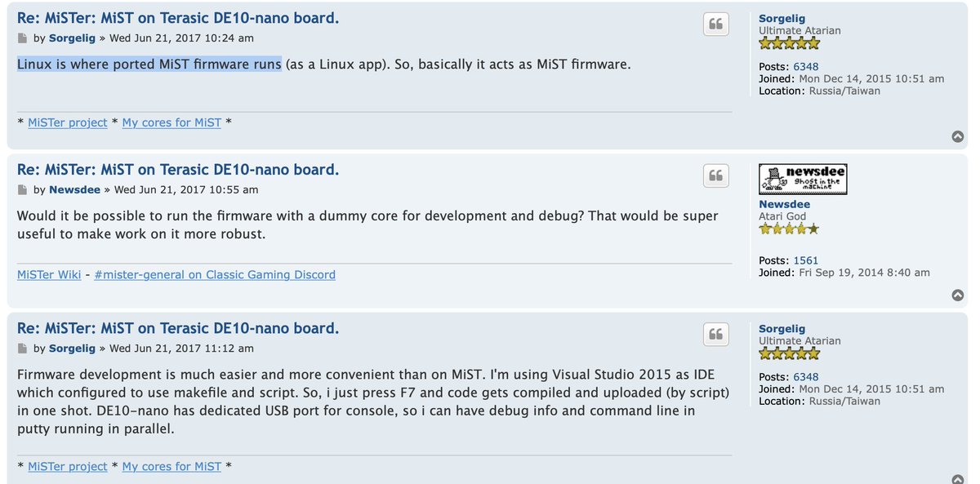
Task: Open first post title Re: MiSTer link
Action: point(178,18)
